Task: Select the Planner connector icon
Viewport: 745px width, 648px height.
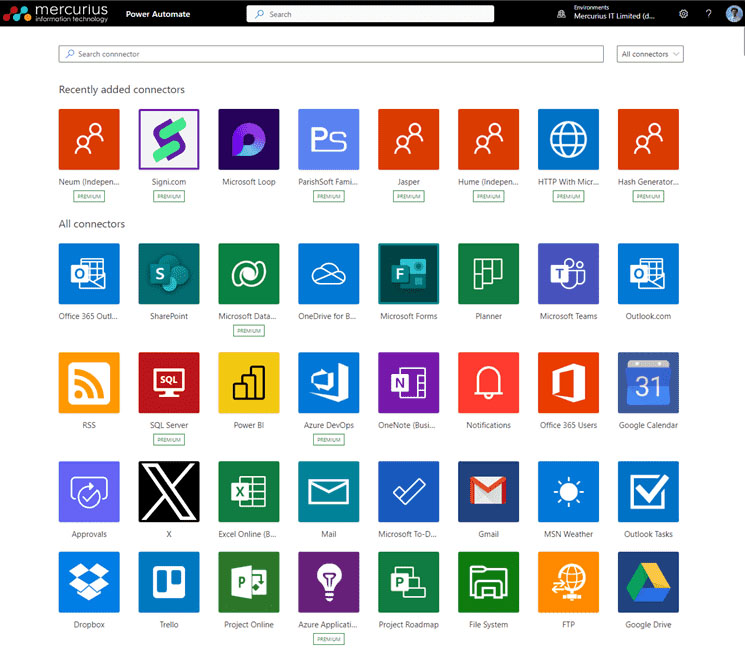Action: tap(488, 274)
